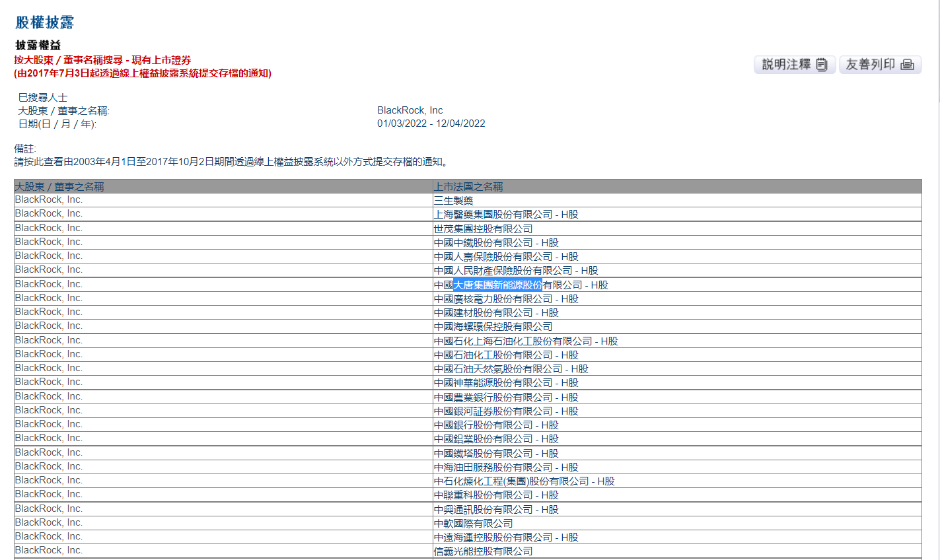Open 三生製藥 company link
This screenshot has height=560, width=940.
[454, 201]
